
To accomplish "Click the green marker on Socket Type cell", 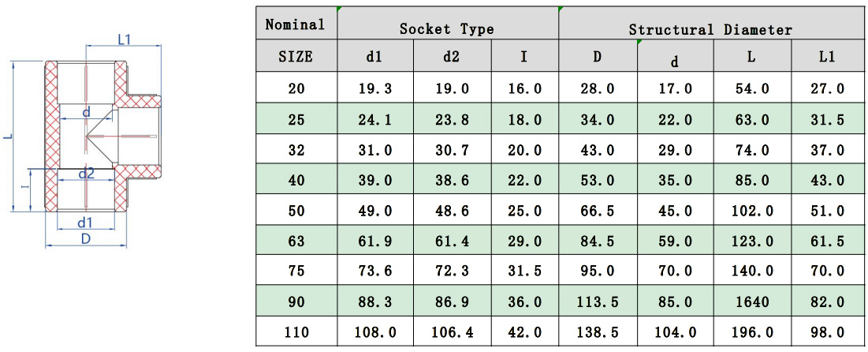I will tap(339, 9).
